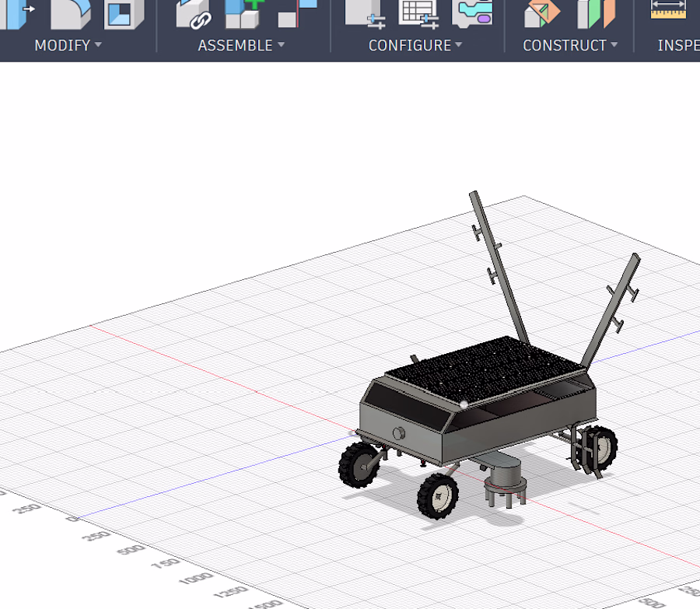Open the ASSEMBLE dropdown menu
Viewport: 700px width, 609px height.
coord(241,45)
